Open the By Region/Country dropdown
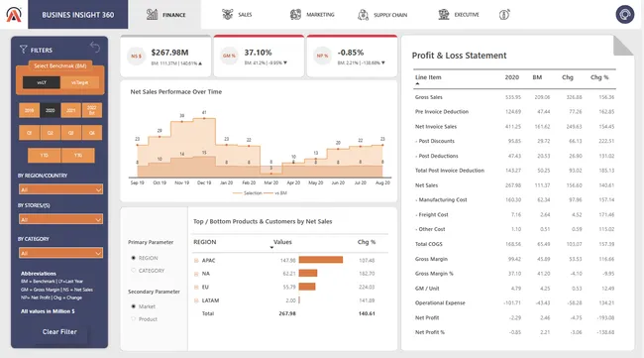The height and width of the screenshot is (358, 644). click(x=60, y=189)
